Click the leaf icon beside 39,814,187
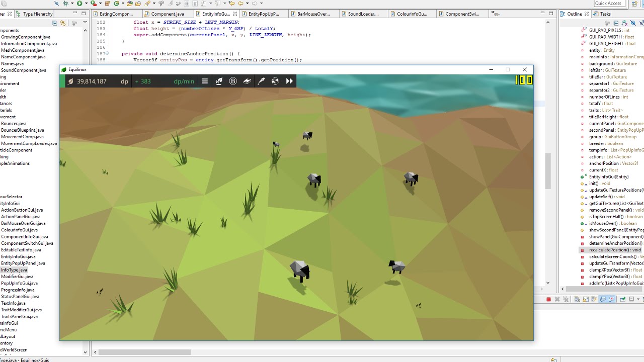This screenshot has height=362, width=644. point(70,81)
